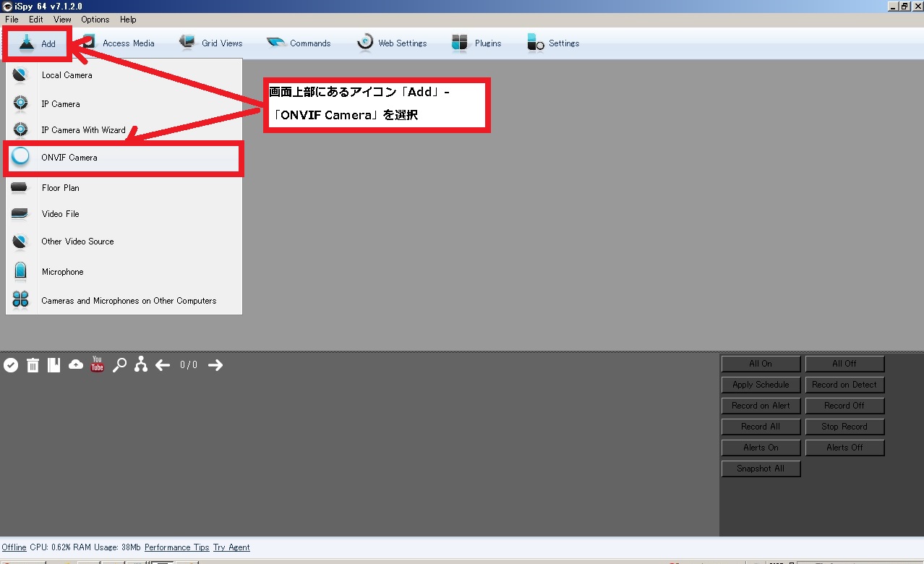This screenshot has width=924, height=564.
Task: Open the Help menu
Action: click(128, 20)
